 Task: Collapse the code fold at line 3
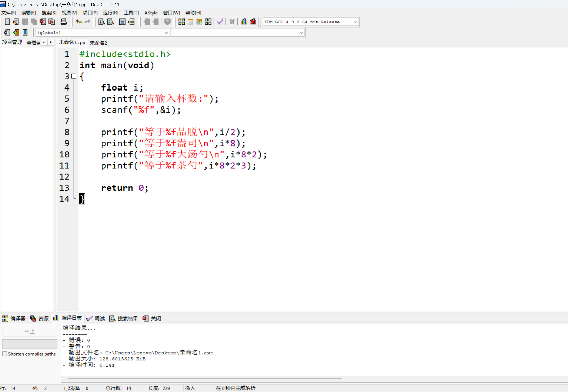click(74, 76)
